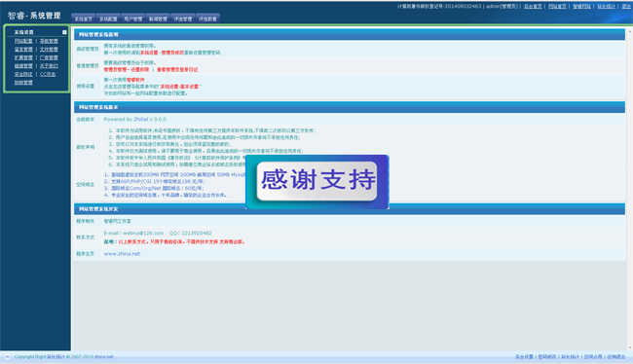Click the 感谢支持 banner button
The width and height of the screenshot is (633, 364).
click(317, 181)
